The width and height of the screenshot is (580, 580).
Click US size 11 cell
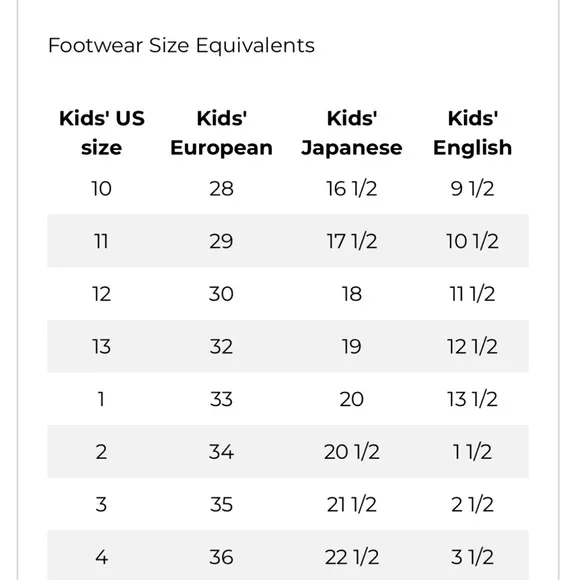(101, 241)
